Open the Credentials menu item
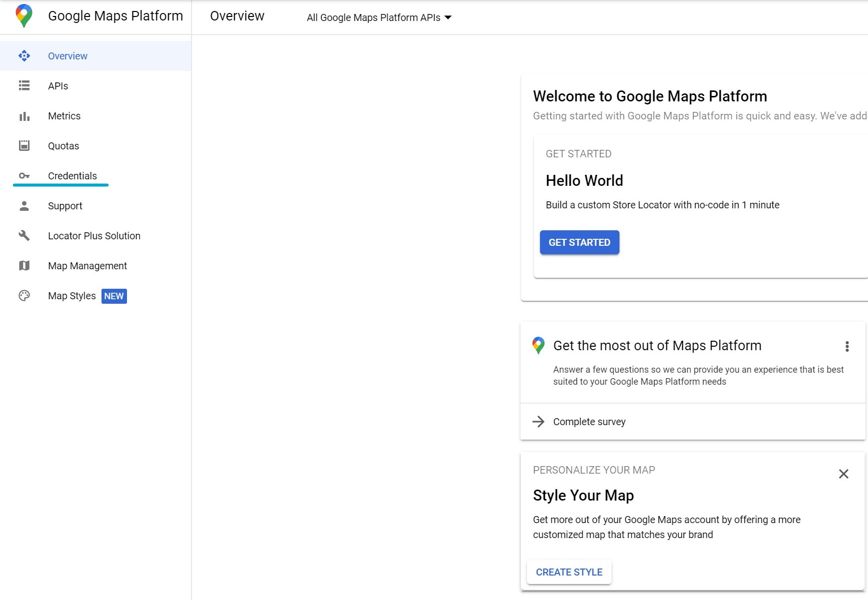The height and width of the screenshot is (600, 868). click(x=72, y=176)
